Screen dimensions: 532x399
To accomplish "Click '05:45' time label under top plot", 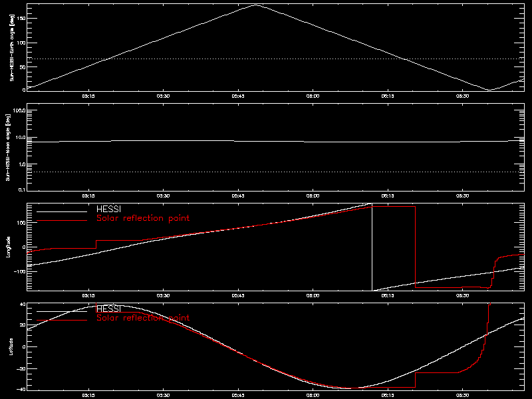I will pos(238,96).
